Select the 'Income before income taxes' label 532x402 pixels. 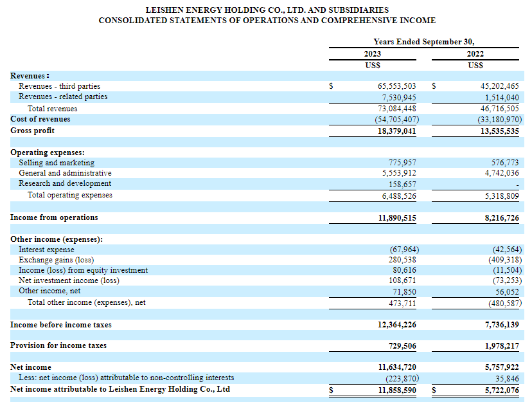pyautogui.click(x=61, y=325)
